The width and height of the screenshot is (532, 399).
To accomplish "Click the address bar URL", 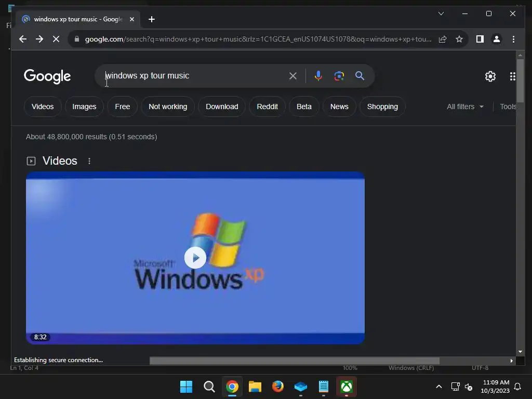I will click(258, 39).
